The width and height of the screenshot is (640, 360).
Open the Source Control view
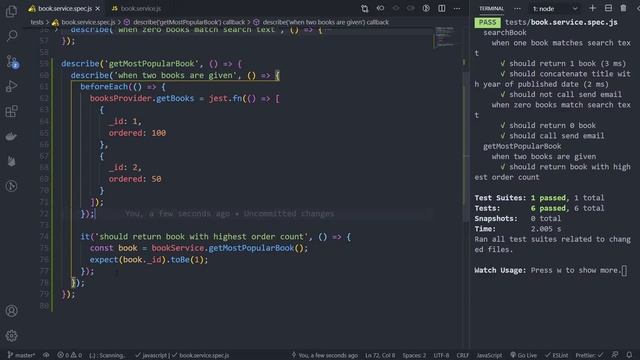[x=11, y=62]
